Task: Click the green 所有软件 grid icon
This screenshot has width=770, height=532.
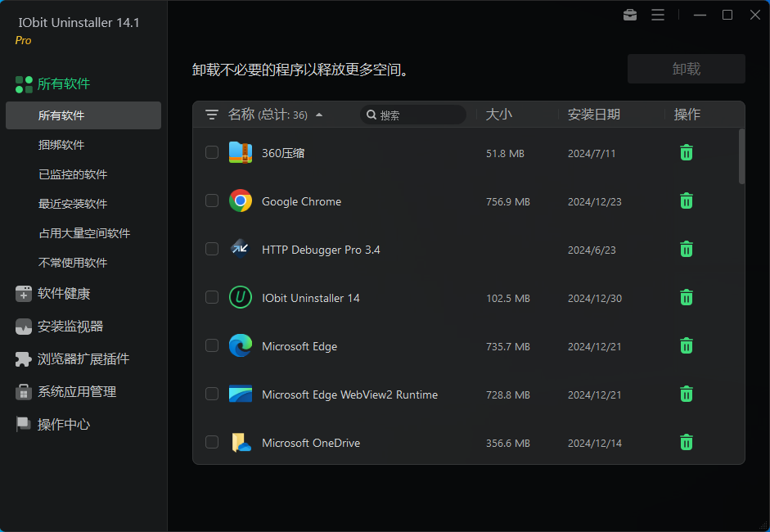Action: (24, 84)
